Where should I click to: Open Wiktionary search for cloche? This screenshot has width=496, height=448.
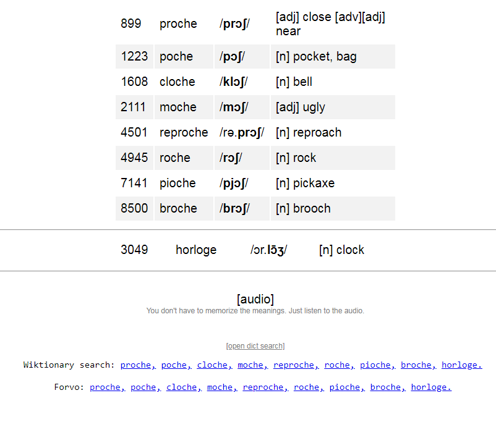(x=215, y=365)
